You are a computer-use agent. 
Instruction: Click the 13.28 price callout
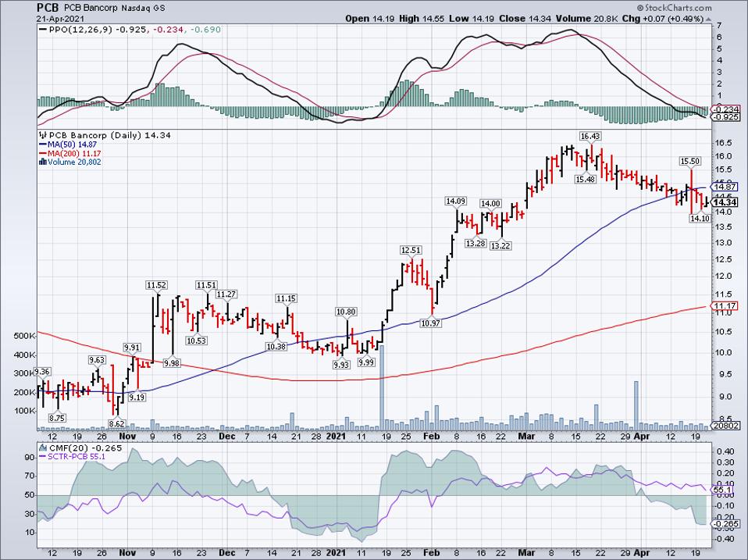click(x=476, y=243)
